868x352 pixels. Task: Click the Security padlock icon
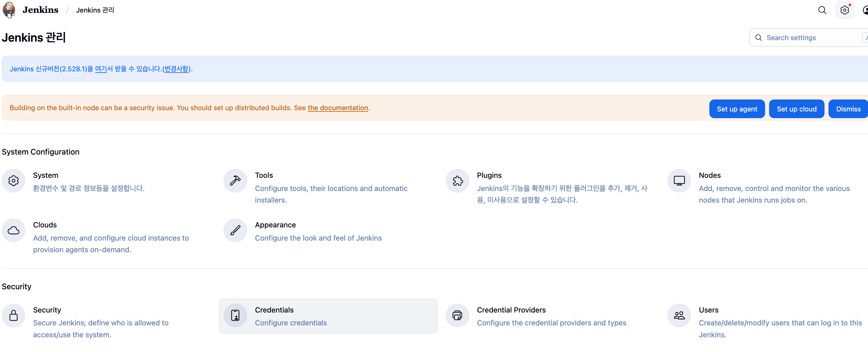(13, 316)
